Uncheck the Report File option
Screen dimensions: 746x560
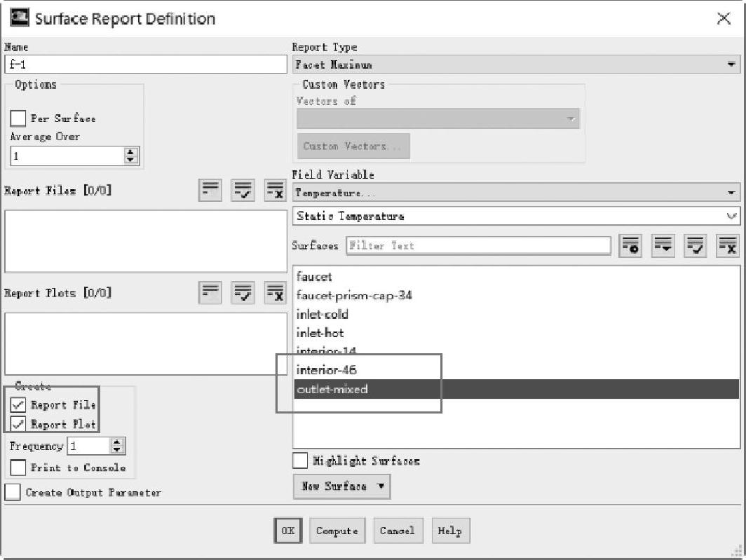(18, 404)
